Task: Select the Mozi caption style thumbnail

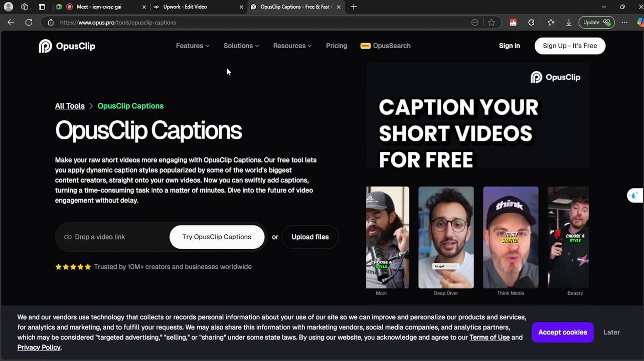Action: point(387,238)
